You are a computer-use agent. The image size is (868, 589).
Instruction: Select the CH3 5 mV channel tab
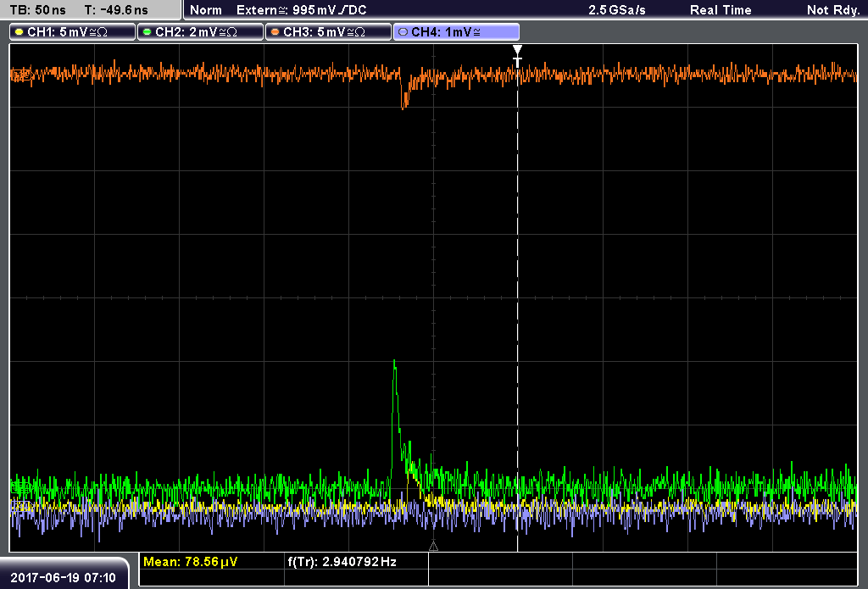click(x=328, y=32)
